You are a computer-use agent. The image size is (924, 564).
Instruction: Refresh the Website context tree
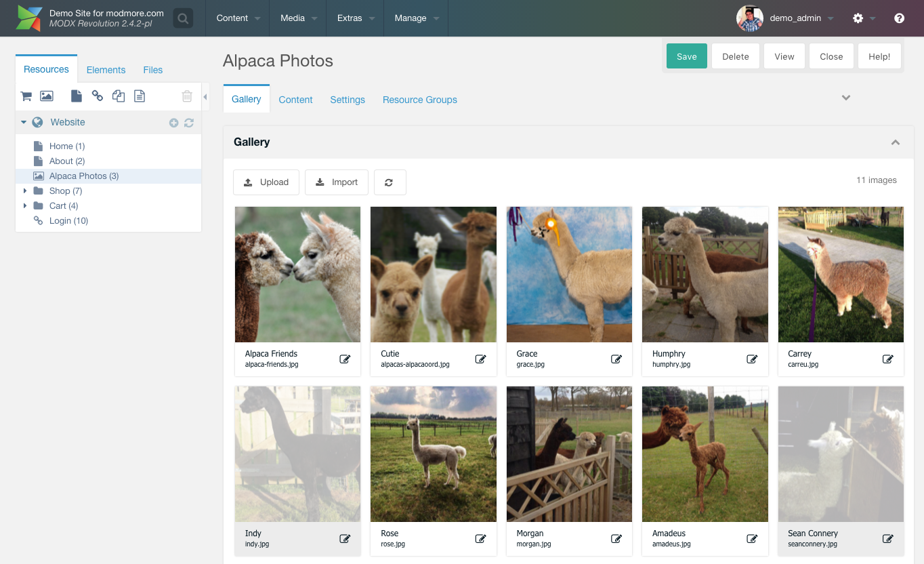189,123
